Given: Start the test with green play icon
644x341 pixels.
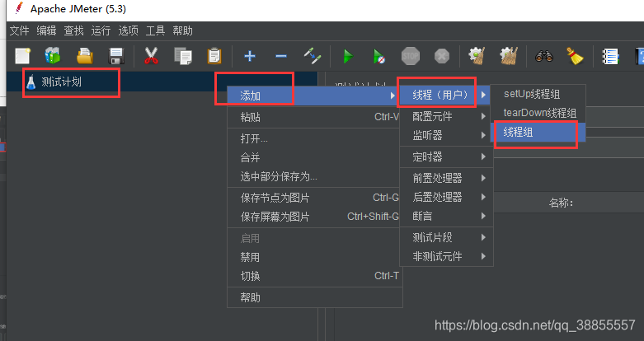Looking at the screenshot, I should coord(348,56).
